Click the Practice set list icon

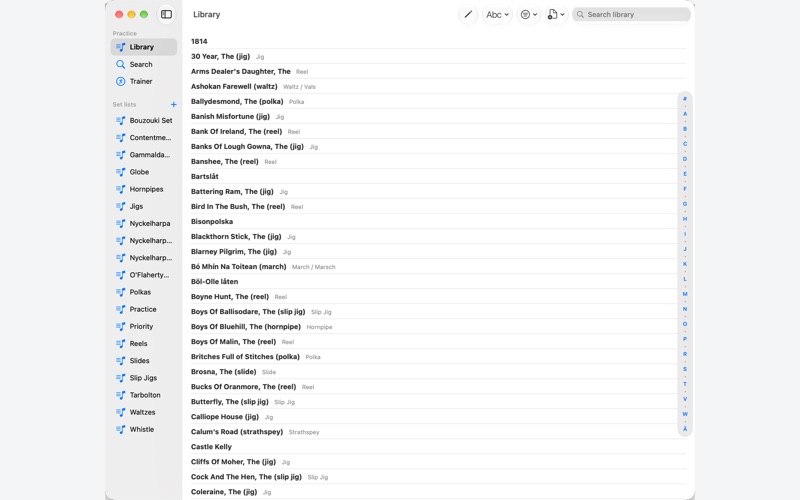(x=120, y=309)
